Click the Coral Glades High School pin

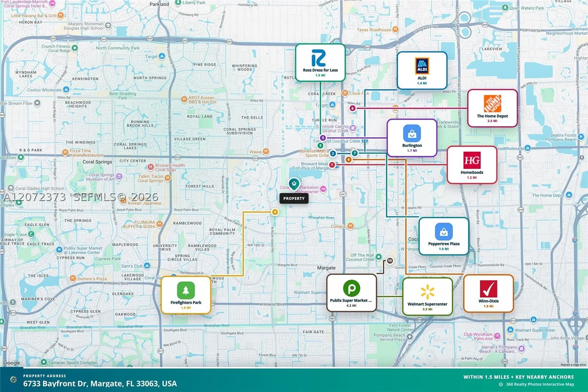11,188
